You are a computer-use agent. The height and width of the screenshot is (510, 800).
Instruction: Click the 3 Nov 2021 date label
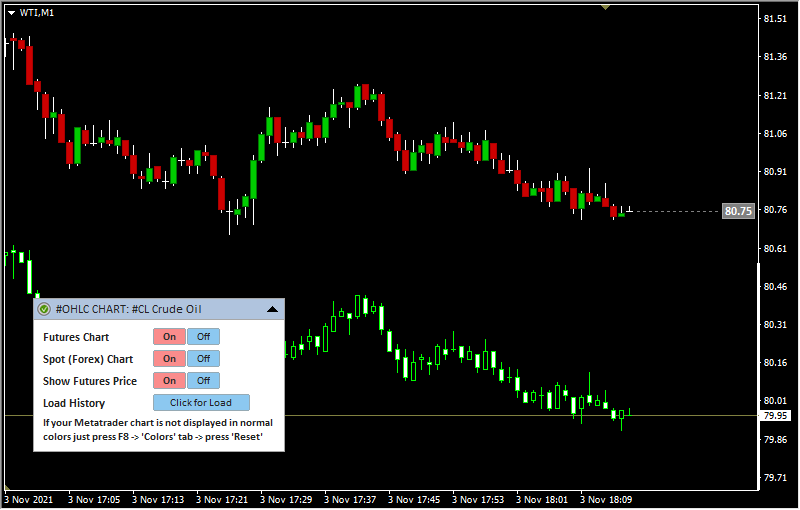(28, 498)
